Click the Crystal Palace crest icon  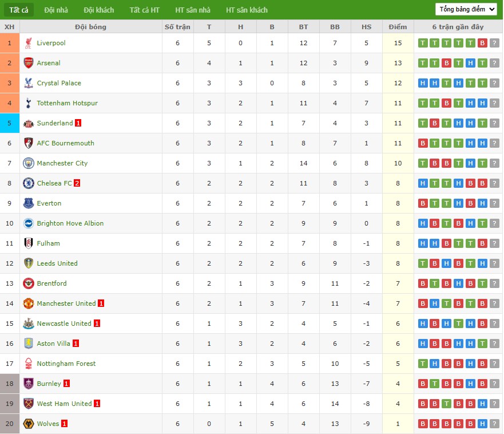28,83
